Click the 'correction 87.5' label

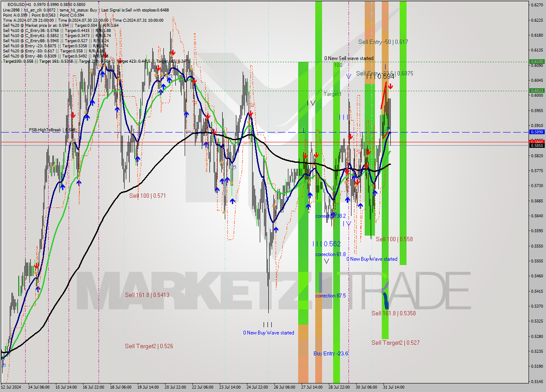pos(331,296)
